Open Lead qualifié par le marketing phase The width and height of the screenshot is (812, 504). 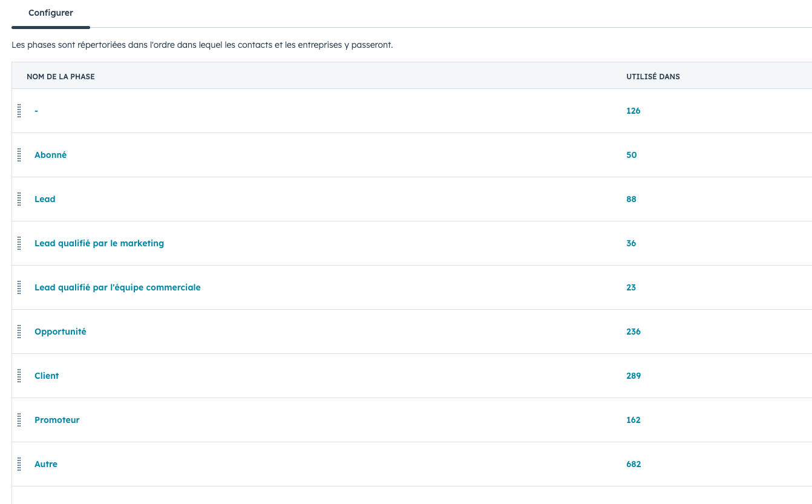[99, 243]
